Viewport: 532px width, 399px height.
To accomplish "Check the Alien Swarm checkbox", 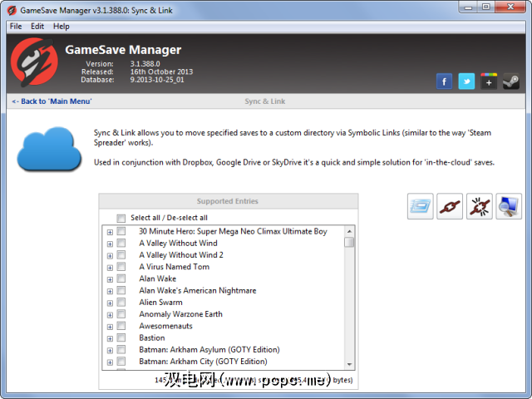I will click(x=121, y=303).
